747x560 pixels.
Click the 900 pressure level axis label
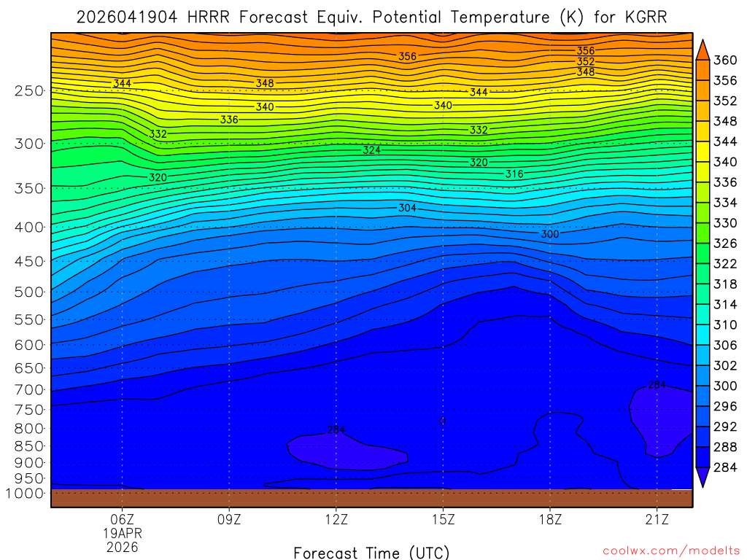coord(28,463)
